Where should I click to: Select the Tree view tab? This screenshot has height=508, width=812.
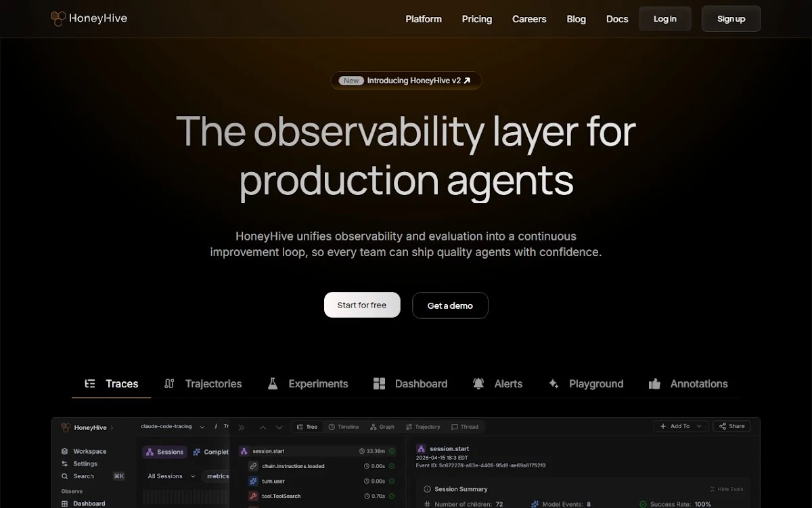point(307,427)
